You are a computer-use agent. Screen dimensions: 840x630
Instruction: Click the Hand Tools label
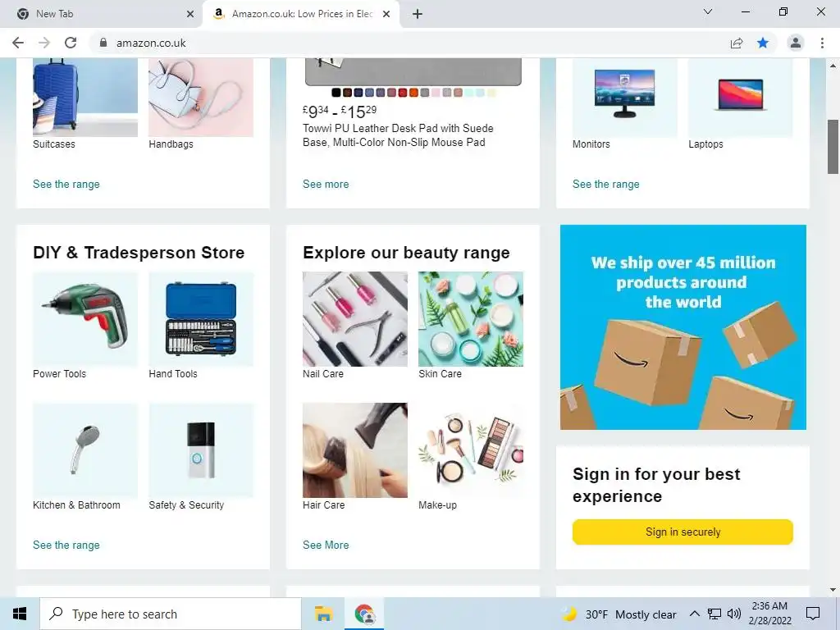point(172,374)
